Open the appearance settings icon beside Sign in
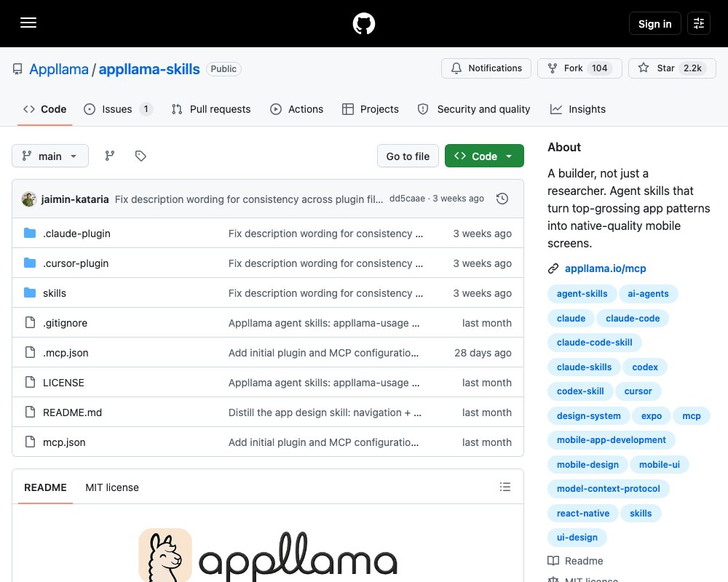 pyautogui.click(x=698, y=23)
